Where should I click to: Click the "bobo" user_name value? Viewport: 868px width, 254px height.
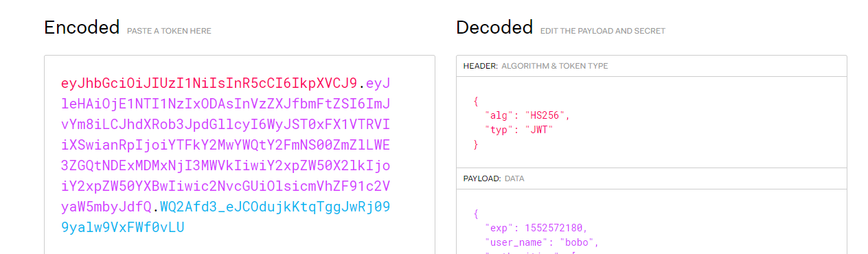(578, 242)
